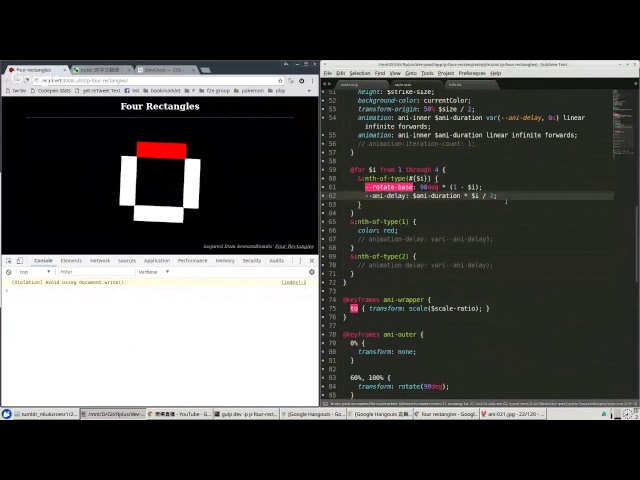Switch to the Elements tab in DevTools
Image resolution: width=640 pixels, height=480 pixels.
71,261
